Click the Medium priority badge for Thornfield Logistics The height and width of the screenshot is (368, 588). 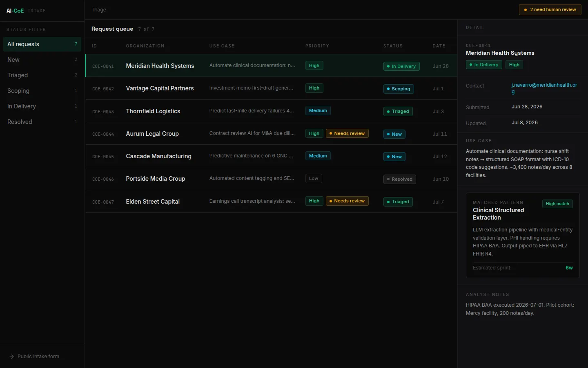(318, 110)
